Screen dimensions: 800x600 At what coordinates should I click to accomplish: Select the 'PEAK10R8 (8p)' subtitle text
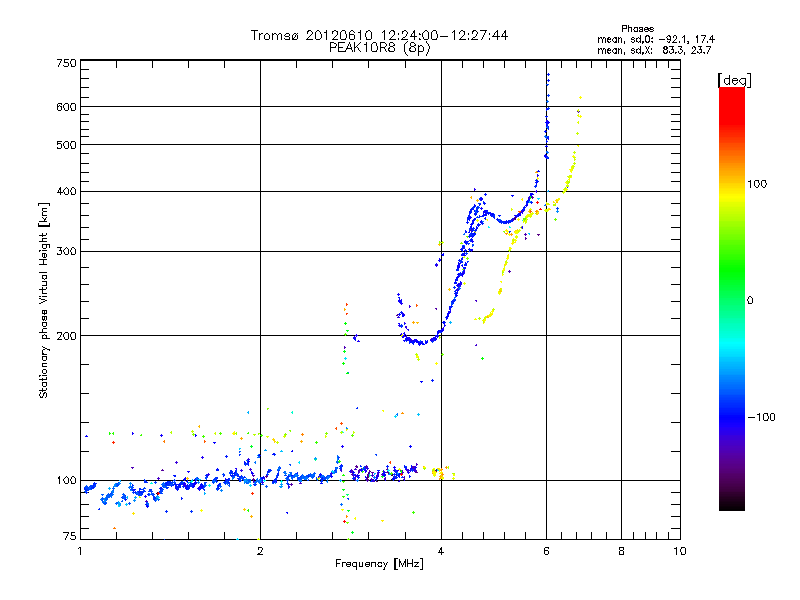click(380, 48)
